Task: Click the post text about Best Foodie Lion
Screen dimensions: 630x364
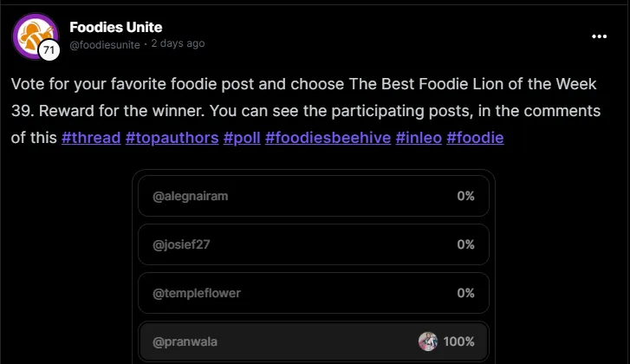Action: click(x=305, y=110)
